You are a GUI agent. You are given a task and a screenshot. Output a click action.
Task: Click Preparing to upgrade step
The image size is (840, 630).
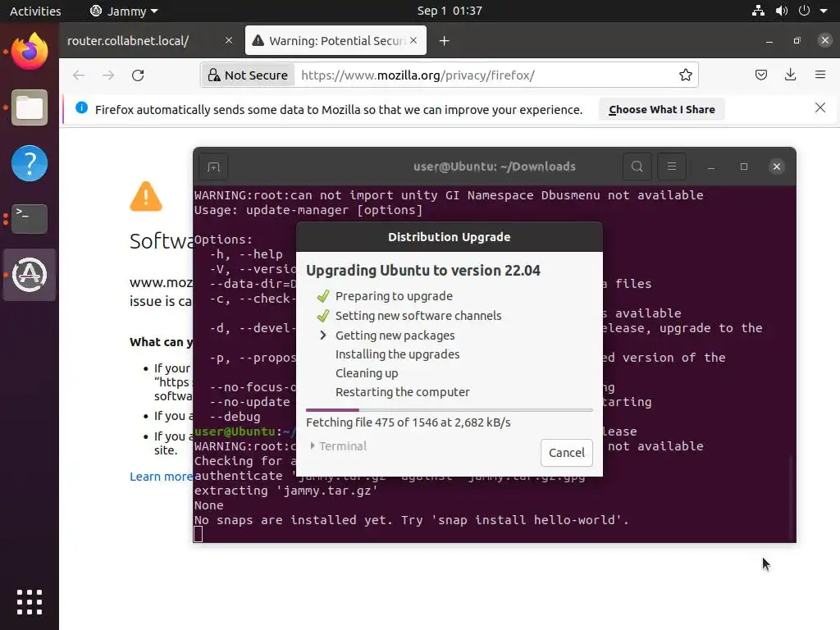pos(394,296)
